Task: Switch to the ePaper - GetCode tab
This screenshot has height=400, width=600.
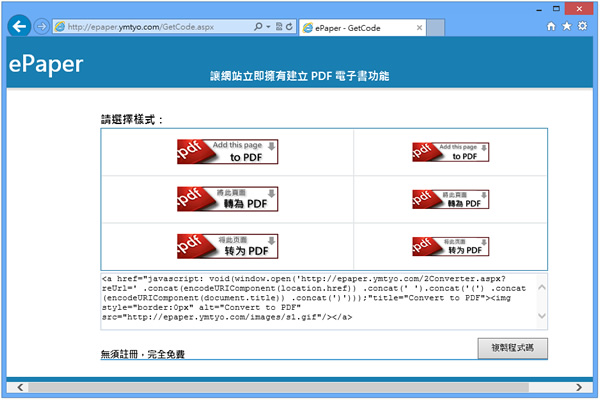Action: click(x=362, y=28)
